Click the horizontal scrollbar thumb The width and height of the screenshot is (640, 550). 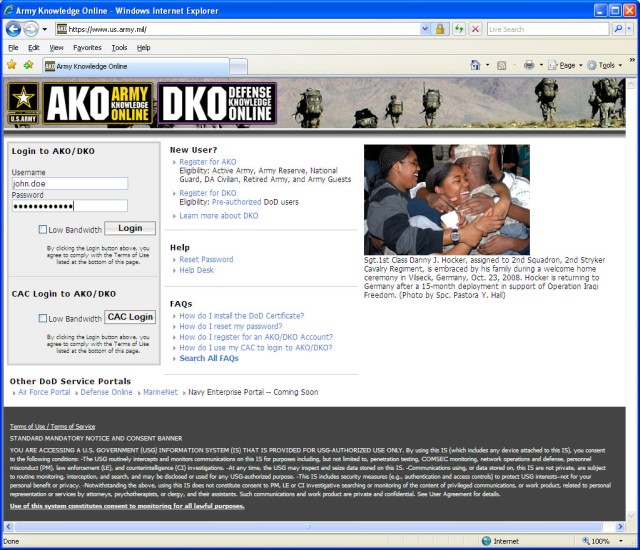[x=309, y=526]
